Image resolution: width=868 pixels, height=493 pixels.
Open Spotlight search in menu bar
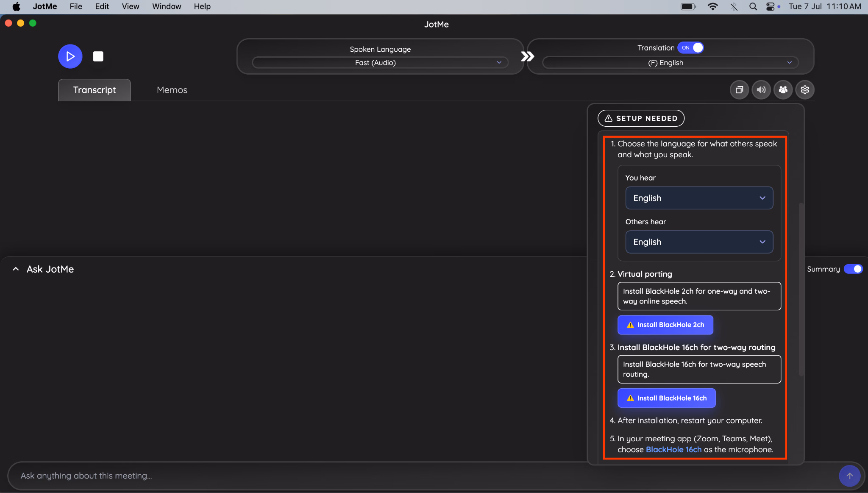click(x=753, y=6)
